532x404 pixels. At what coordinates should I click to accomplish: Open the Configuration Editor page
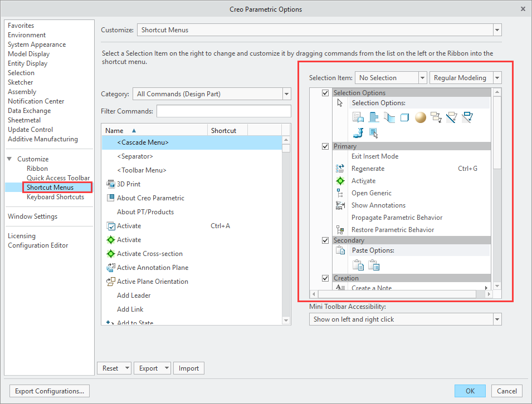point(38,245)
